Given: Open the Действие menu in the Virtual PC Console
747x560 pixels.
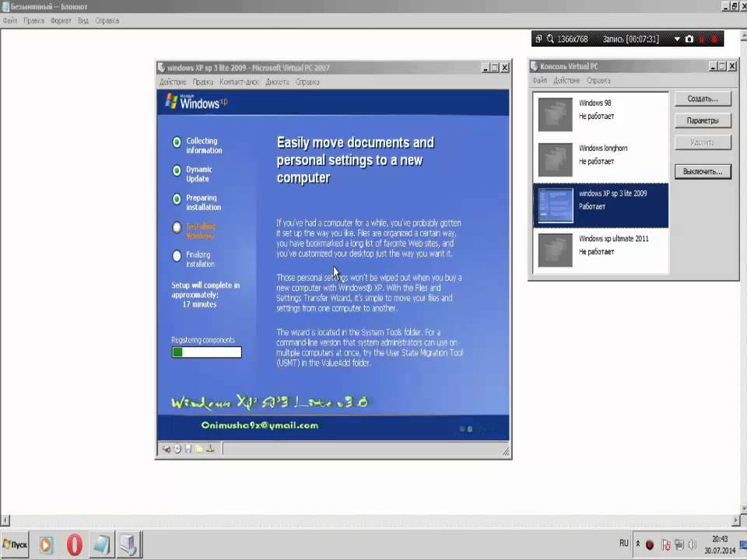Looking at the screenshot, I should pos(567,80).
